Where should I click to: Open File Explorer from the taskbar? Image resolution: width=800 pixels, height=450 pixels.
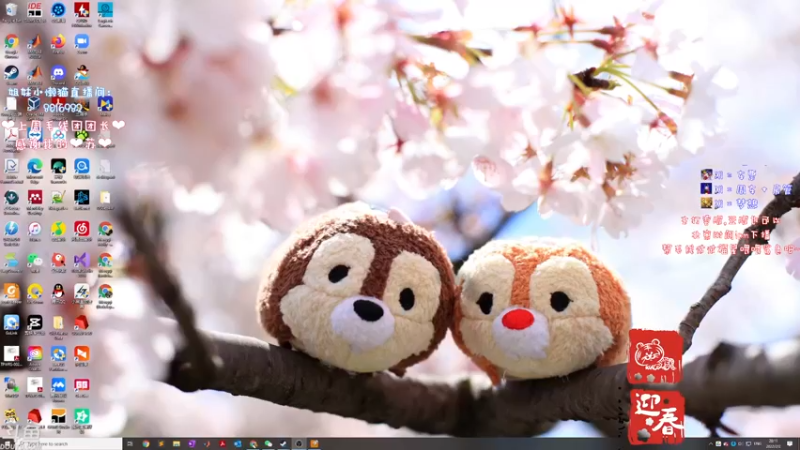coord(176,444)
